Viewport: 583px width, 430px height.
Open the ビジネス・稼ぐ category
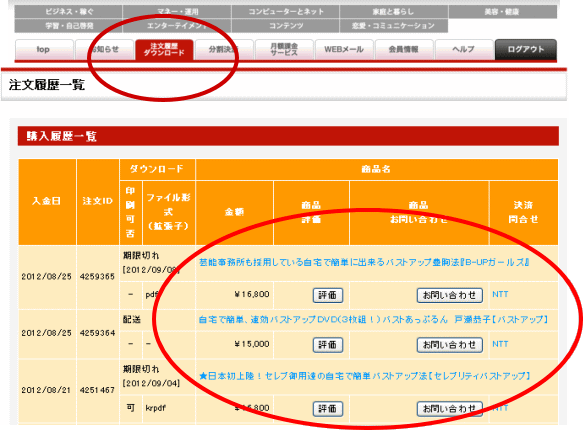point(69,12)
